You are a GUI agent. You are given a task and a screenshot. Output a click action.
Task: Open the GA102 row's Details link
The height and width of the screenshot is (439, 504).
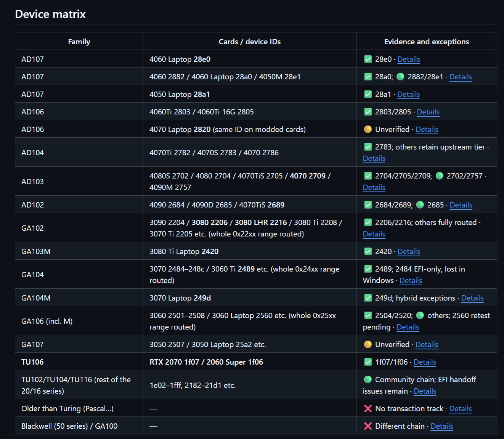point(374,234)
